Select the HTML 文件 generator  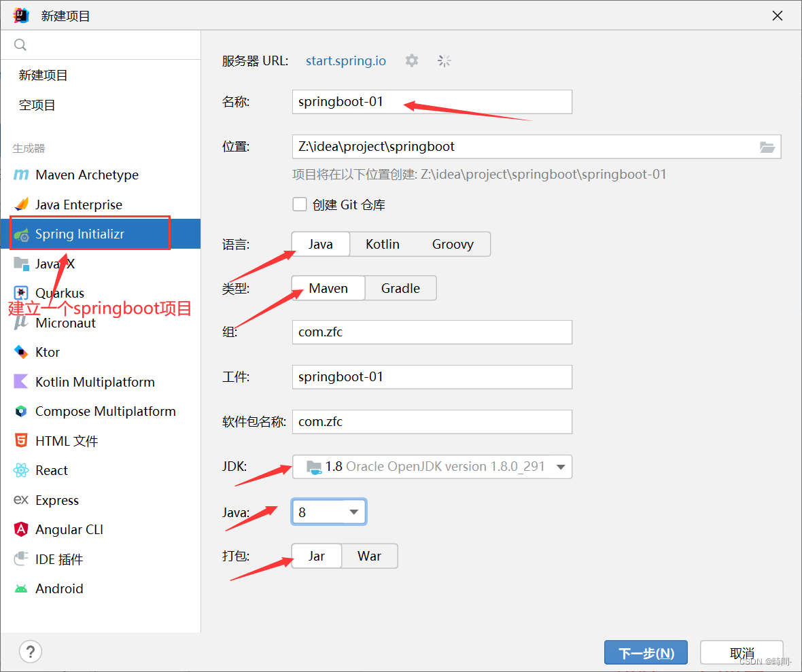pos(101,441)
